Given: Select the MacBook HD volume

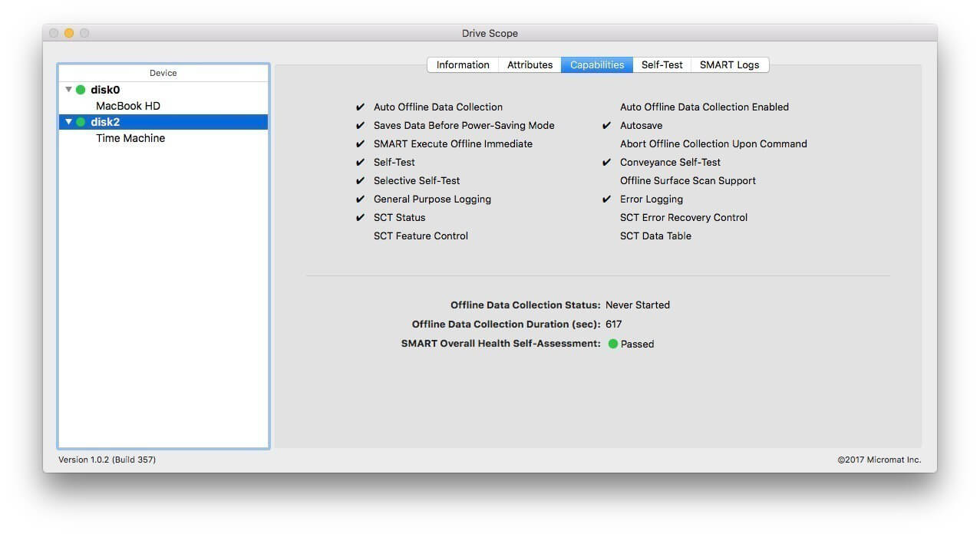Looking at the screenshot, I should tap(128, 106).
